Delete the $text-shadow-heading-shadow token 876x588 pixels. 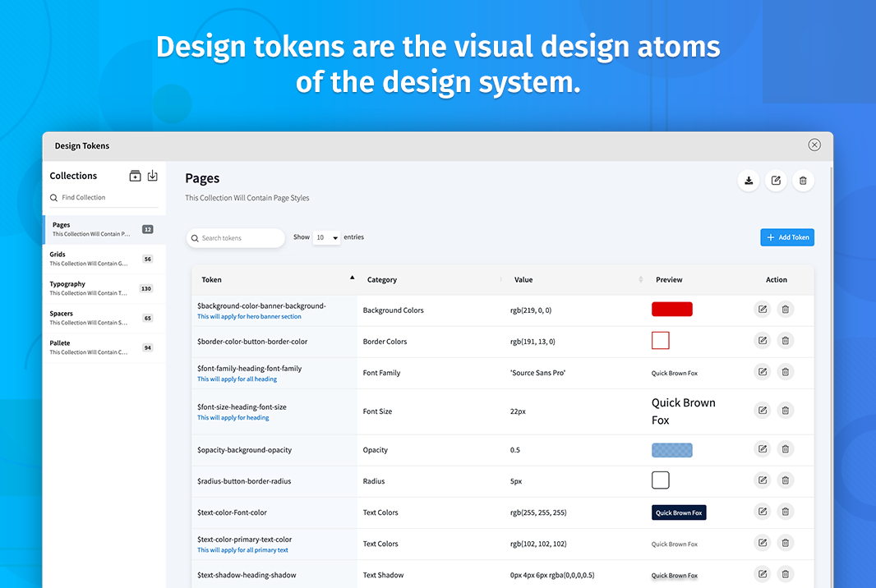point(785,574)
